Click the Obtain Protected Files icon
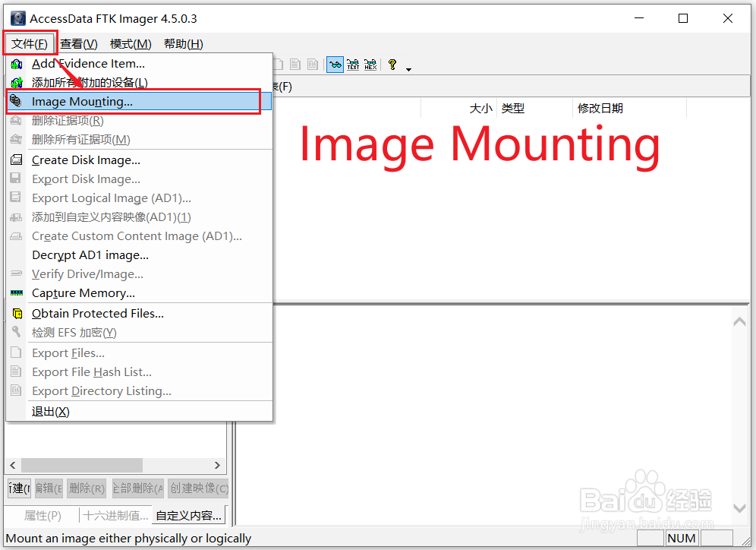The width and height of the screenshot is (756, 550). 17,314
